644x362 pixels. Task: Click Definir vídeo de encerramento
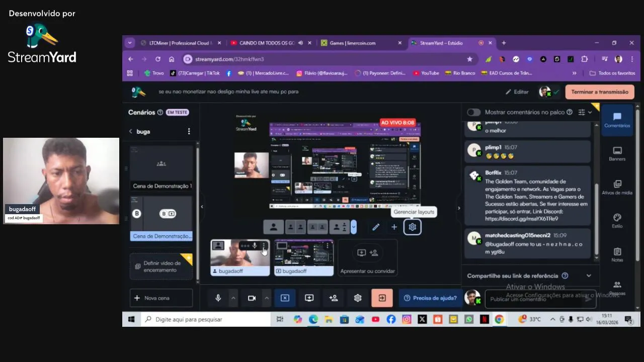pyautogui.click(x=161, y=266)
